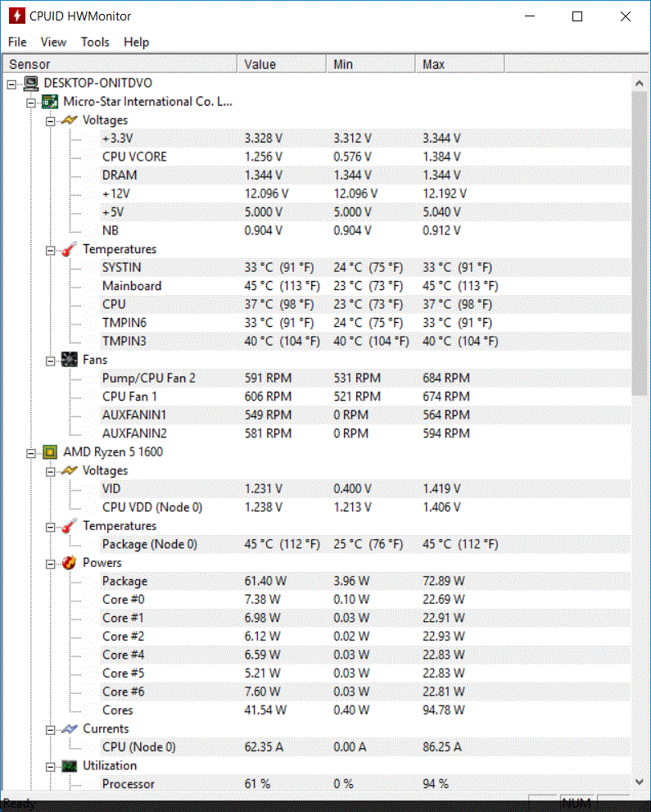Select the Core #0 power row
651x812 pixels.
365,600
